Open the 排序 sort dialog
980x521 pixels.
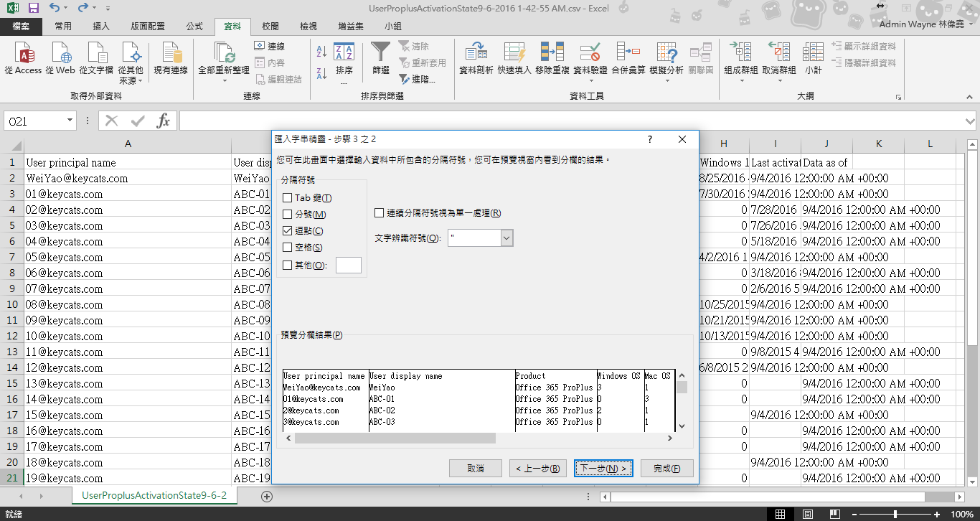pyautogui.click(x=344, y=63)
